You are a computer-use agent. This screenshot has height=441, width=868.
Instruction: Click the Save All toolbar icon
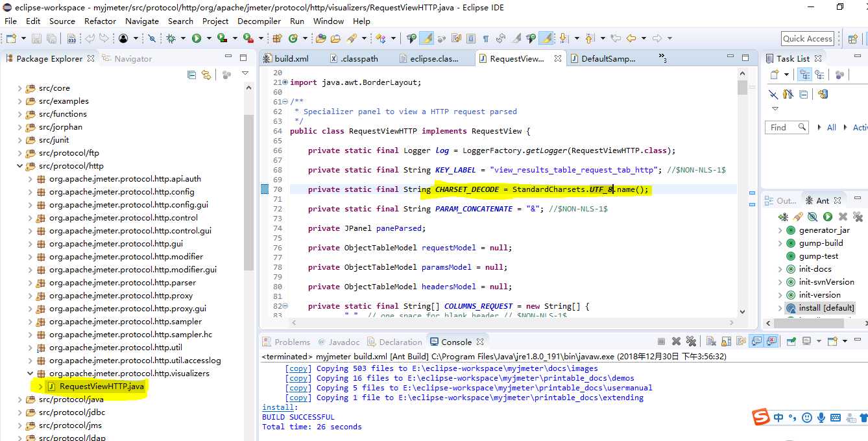[51, 38]
